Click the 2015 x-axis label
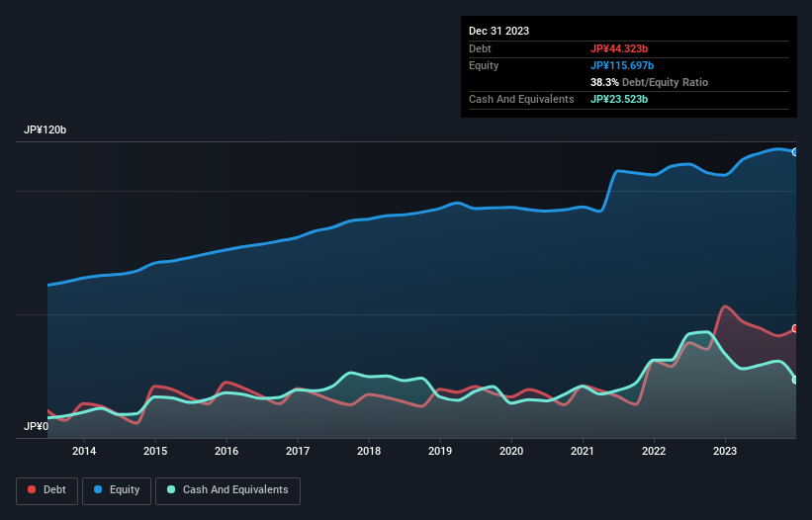 [155, 451]
